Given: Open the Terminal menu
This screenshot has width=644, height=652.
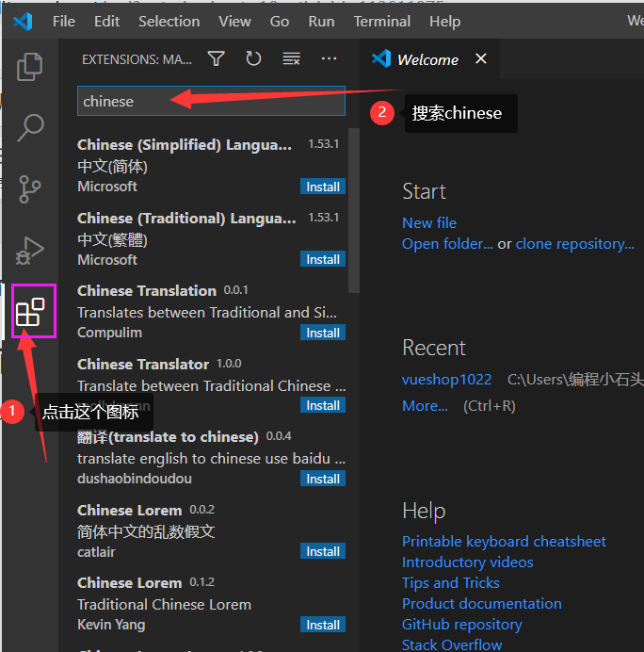Looking at the screenshot, I should tap(382, 22).
